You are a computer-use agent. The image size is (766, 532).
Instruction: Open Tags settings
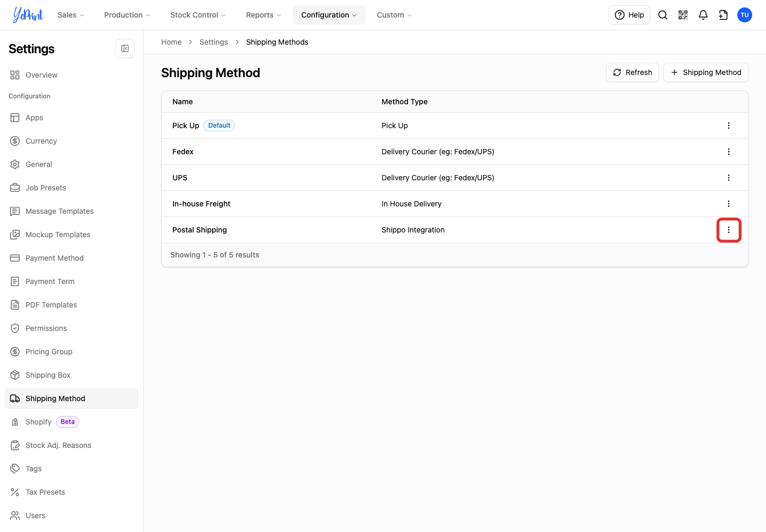71,469
